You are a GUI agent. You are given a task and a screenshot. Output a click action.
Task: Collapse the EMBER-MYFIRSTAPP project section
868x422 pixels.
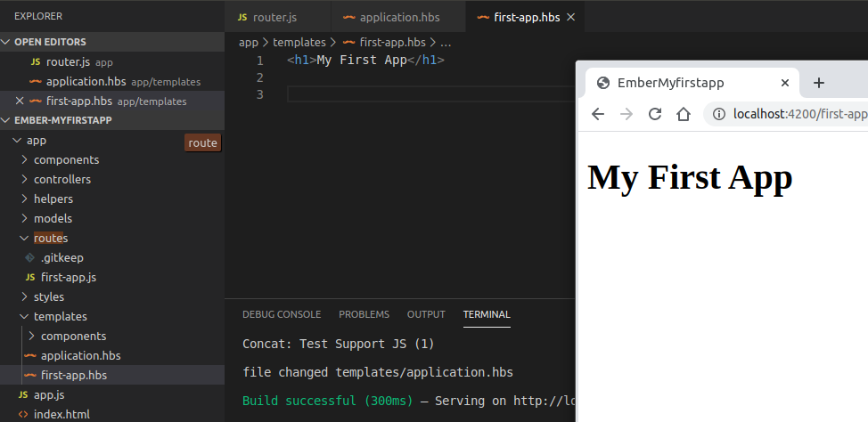click(x=111, y=120)
